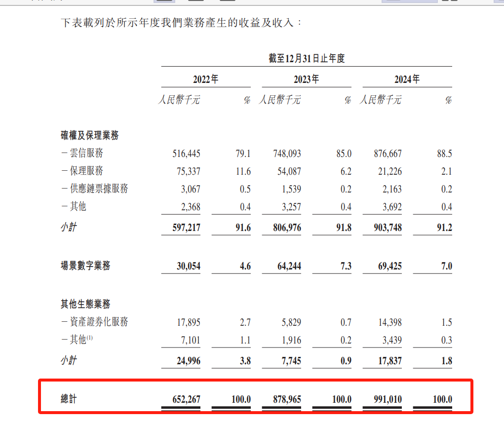Click the row label '其他' with footnote (1)

click(81, 340)
